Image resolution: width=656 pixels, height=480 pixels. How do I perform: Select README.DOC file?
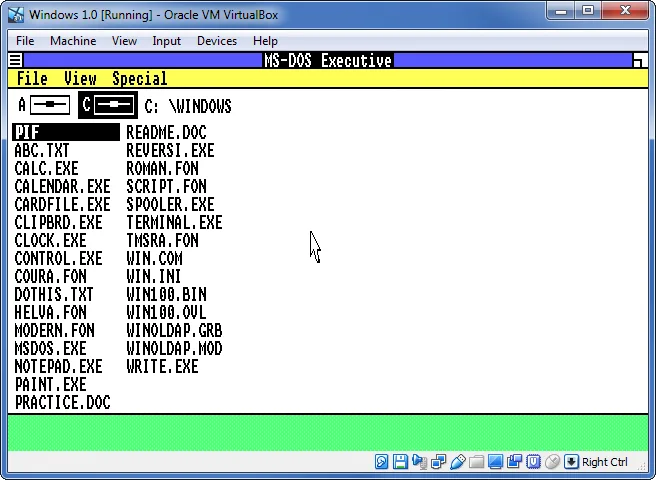[x=166, y=132]
